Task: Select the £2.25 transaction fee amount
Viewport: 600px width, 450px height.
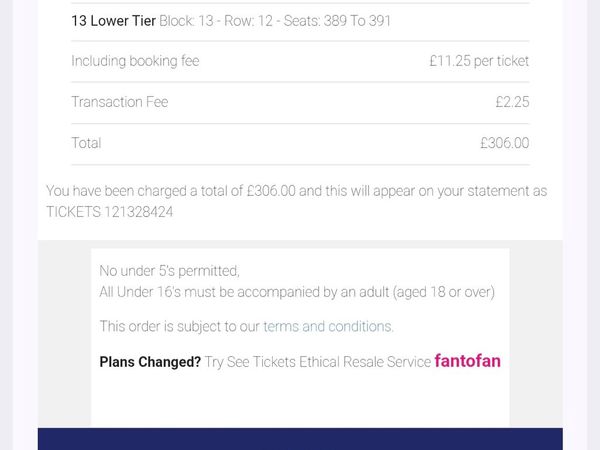Action: [x=512, y=102]
